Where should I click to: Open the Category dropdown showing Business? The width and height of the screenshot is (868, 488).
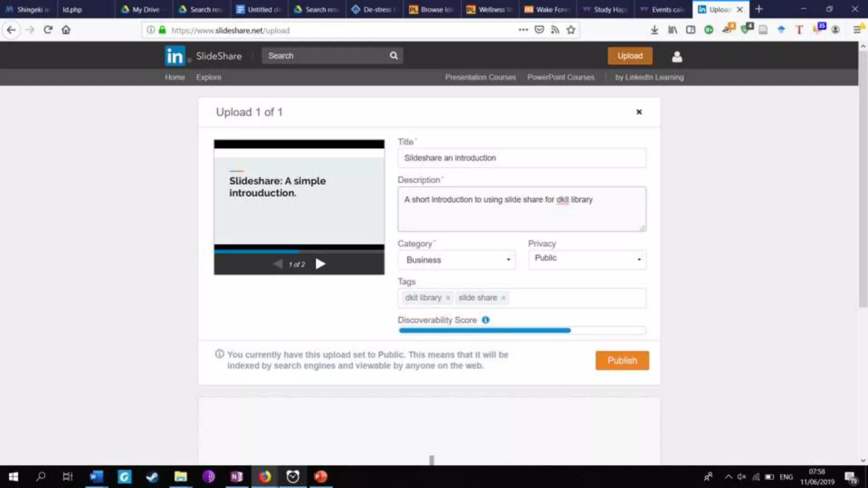[456, 260]
